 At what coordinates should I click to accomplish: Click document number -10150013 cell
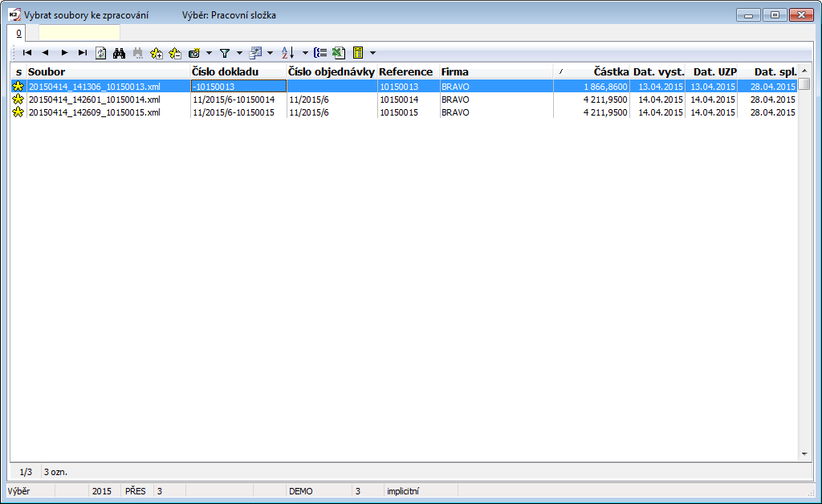pos(238,87)
